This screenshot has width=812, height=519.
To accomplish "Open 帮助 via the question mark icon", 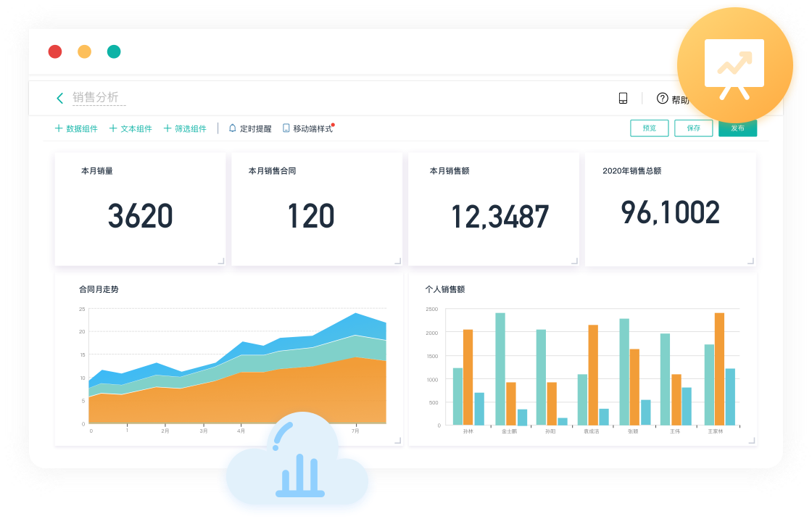I will [x=662, y=99].
